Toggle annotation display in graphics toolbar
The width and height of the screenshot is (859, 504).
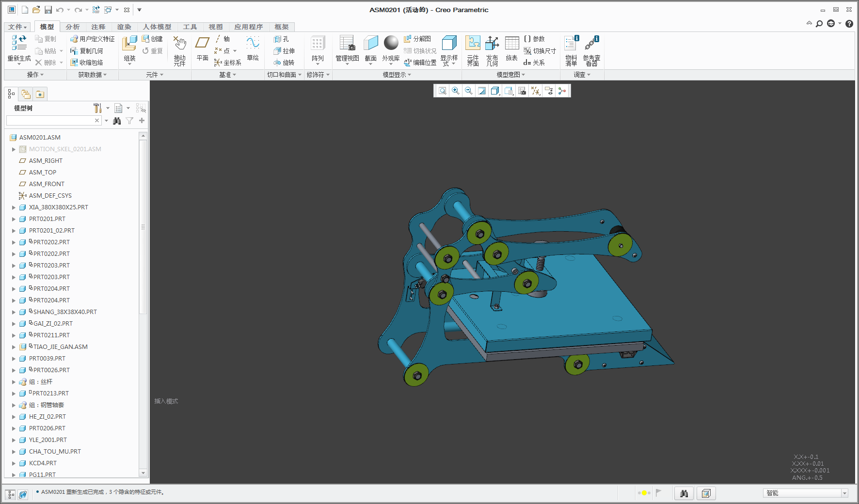tap(549, 91)
